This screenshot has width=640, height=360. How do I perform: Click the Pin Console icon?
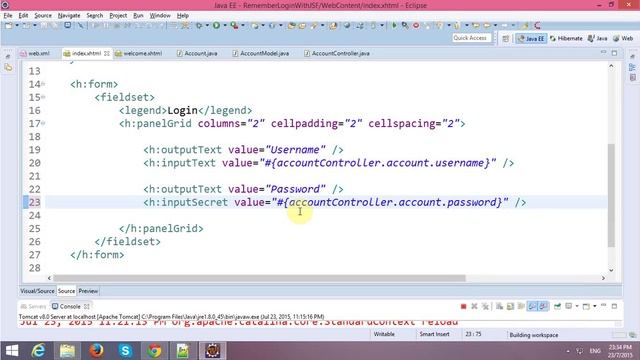tap(558, 306)
